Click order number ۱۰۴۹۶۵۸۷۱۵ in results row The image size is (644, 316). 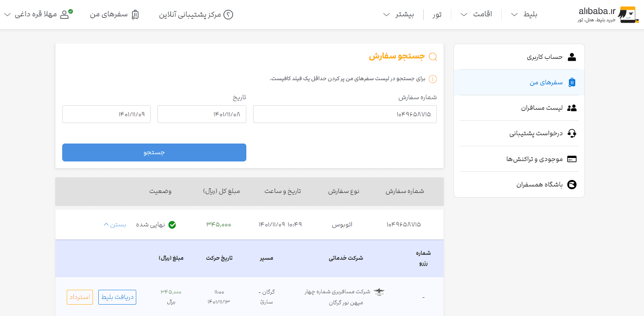[404, 224]
